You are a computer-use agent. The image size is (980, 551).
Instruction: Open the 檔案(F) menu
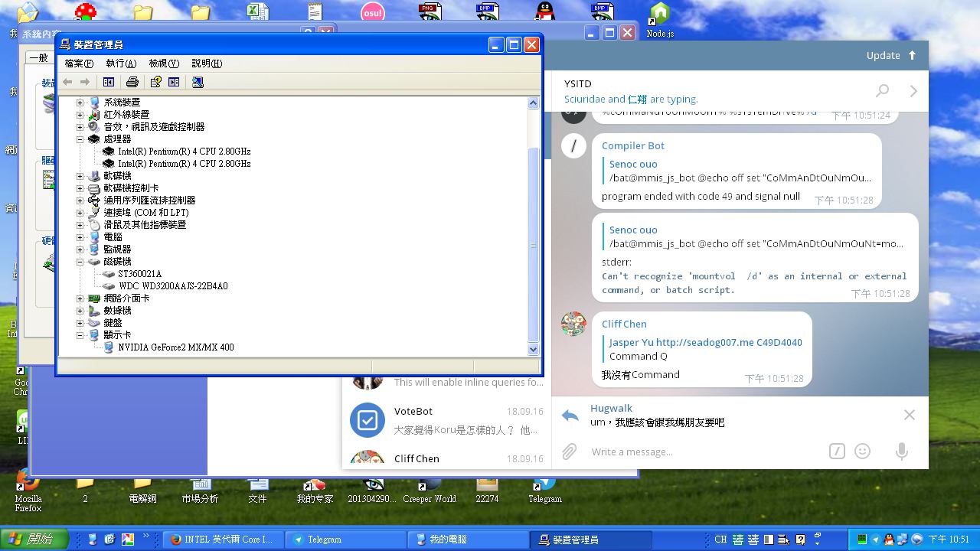tap(79, 64)
